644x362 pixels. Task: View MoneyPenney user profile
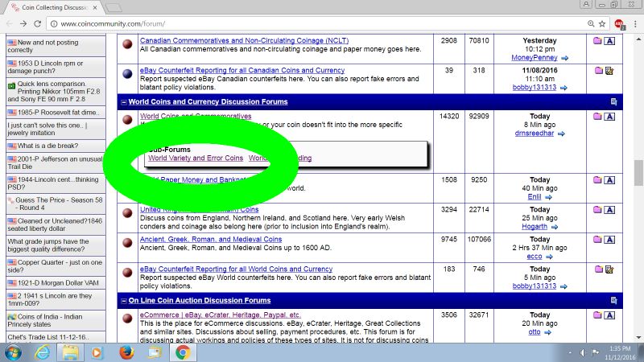click(534, 57)
